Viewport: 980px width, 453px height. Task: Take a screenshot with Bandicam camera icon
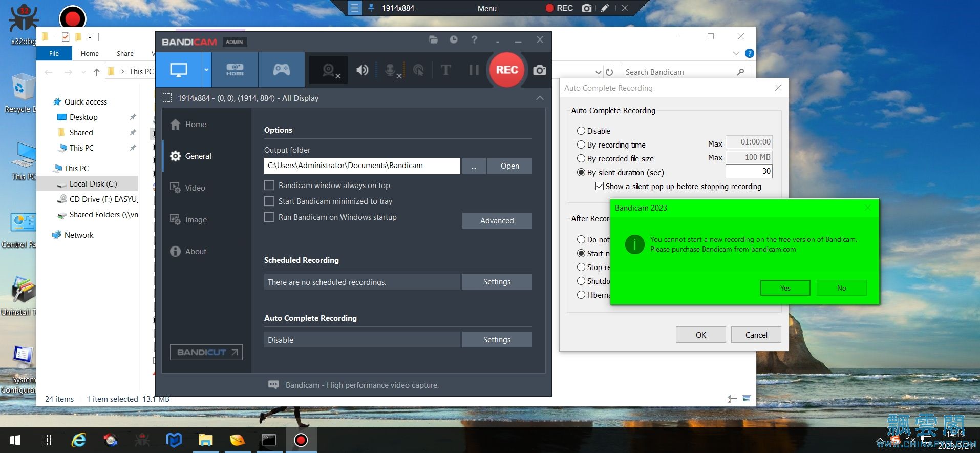pos(539,70)
